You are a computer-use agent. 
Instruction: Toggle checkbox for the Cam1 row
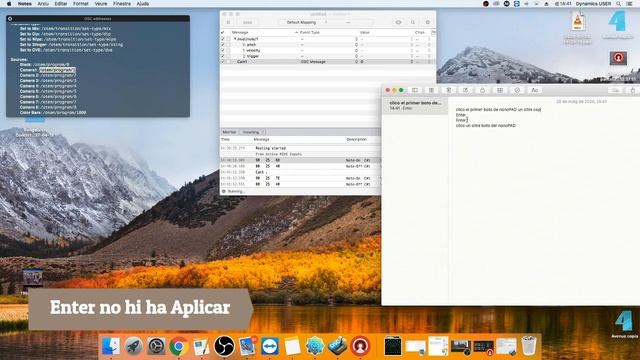click(x=223, y=62)
